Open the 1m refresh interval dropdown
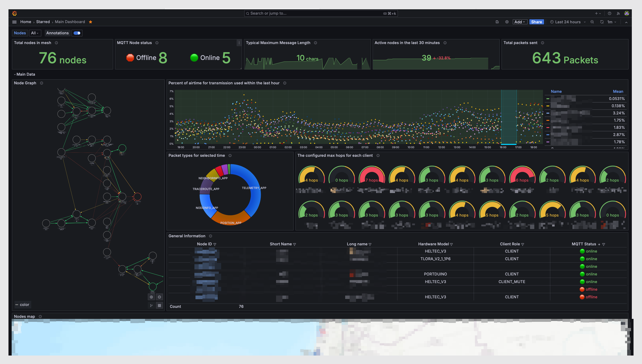 click(x=612, y=22)
